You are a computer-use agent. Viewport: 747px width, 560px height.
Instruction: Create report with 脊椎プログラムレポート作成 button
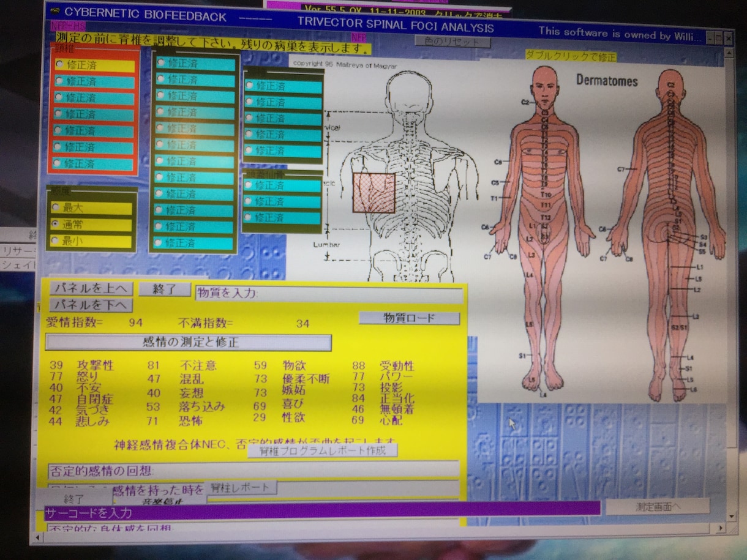click(323, 450)
